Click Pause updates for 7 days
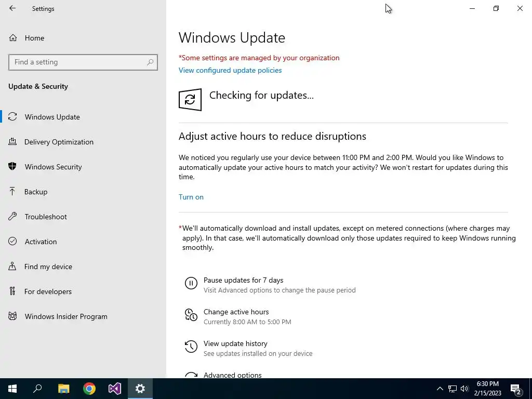Image resolution: width=532 pixels, height=399 pixels. coord(243,280)
